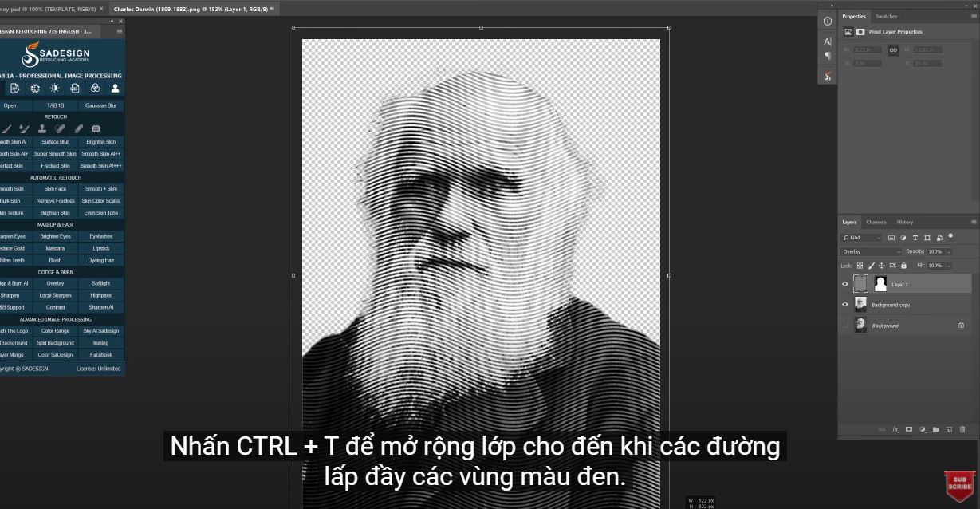Screen dimensions: 980x509
Task: Click the mixer brush icon with drop
Action: [x=25, y=128]
